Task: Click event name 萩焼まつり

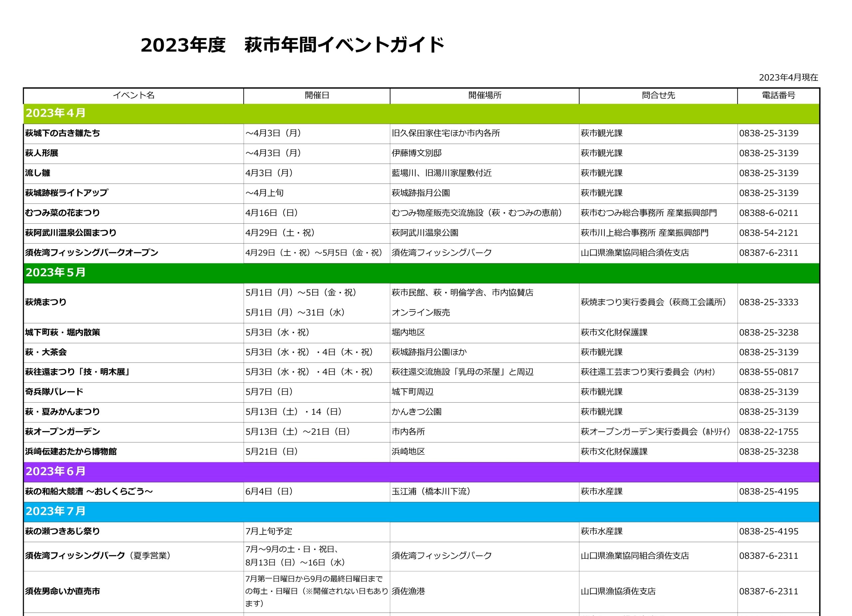Action: pyautogui.click(x=46, y=303)
